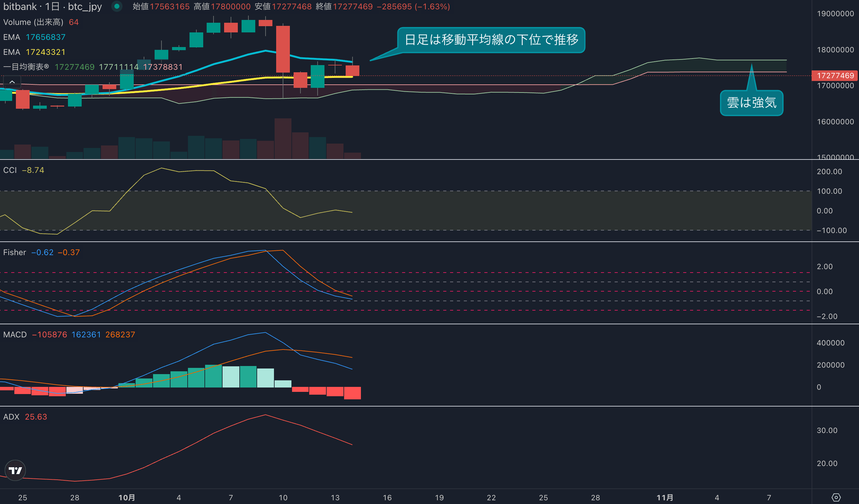
Task: Select the CCI indicator label
Action: pos(10,170)
